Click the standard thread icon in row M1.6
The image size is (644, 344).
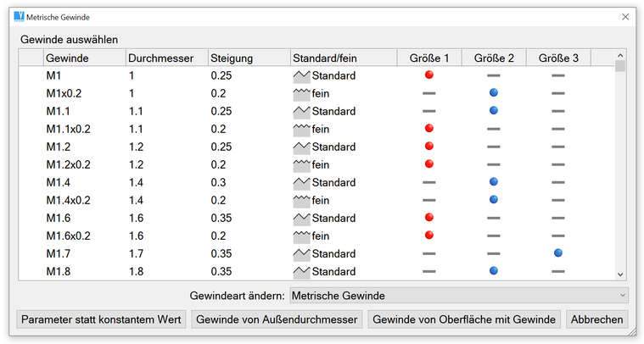coord(301,218)
